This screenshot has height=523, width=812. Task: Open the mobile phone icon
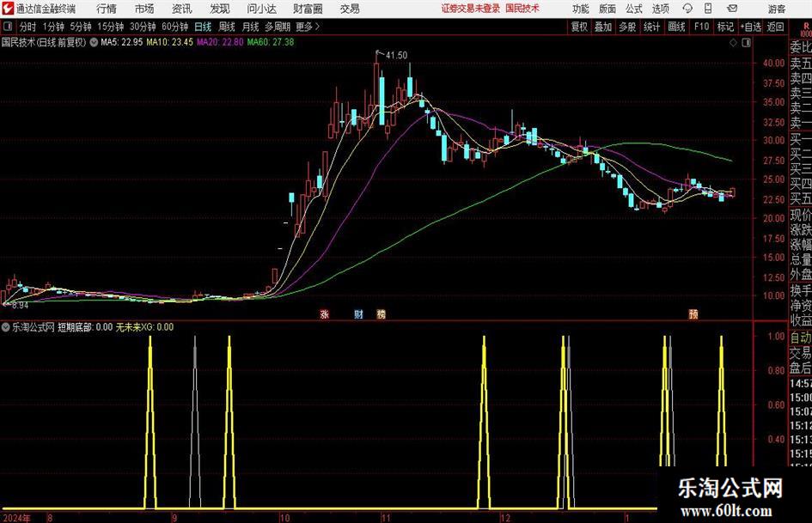[708, 9]
